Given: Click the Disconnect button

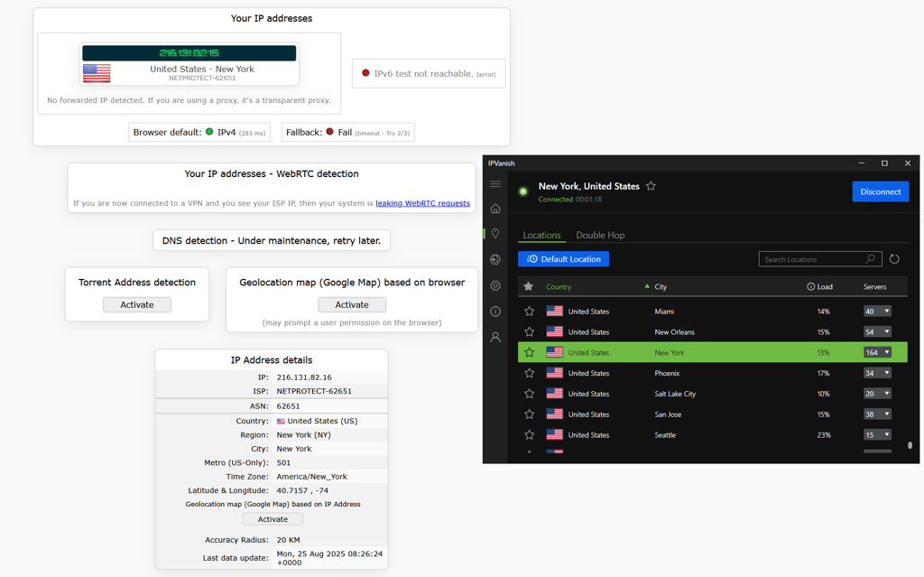Looking at the screenshot, I should (881, 191).
